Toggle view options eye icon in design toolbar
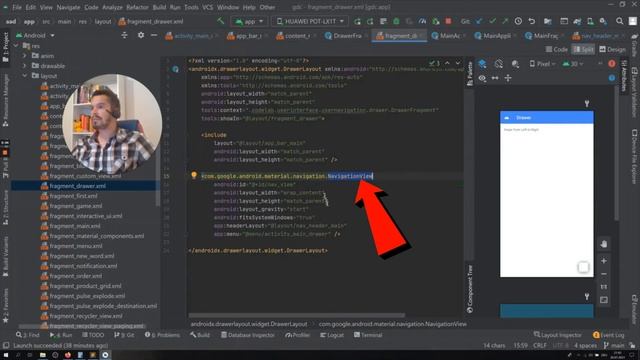The height and width of the screenshot is (360, 640). 482,78
